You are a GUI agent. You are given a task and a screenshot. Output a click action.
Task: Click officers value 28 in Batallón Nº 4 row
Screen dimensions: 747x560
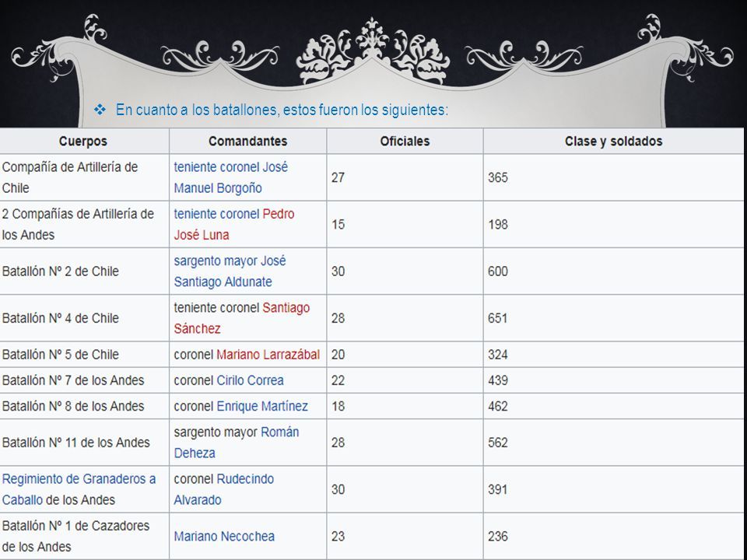338,318
